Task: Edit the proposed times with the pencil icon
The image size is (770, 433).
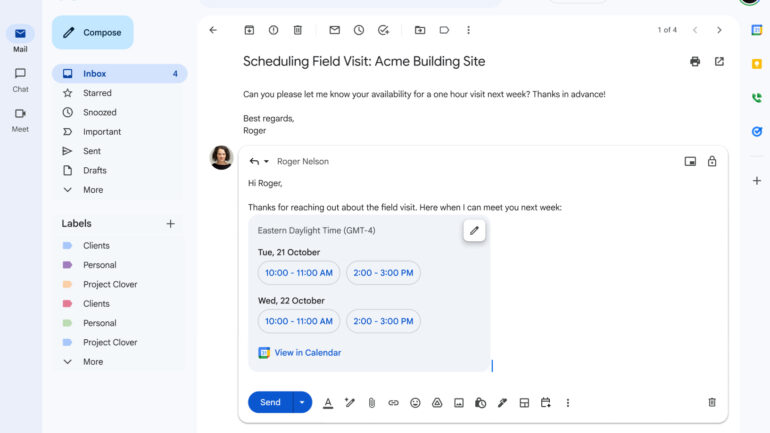Action: [x=474, y=231]
